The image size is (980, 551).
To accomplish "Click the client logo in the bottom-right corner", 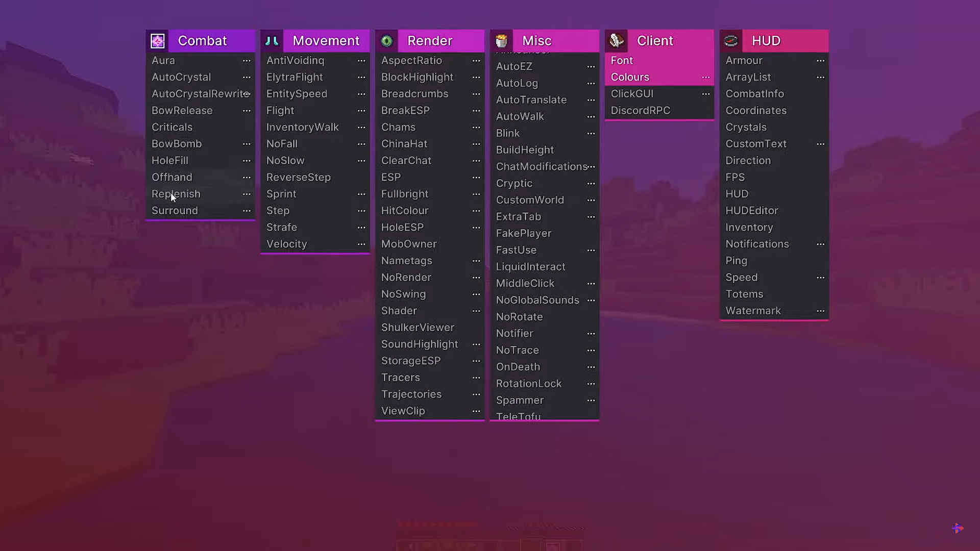I will click(x=958, y=529).
